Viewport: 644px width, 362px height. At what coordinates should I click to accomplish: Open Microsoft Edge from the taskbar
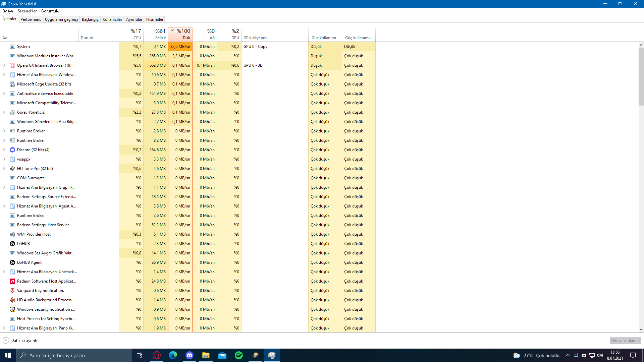(x=173, y=355)
